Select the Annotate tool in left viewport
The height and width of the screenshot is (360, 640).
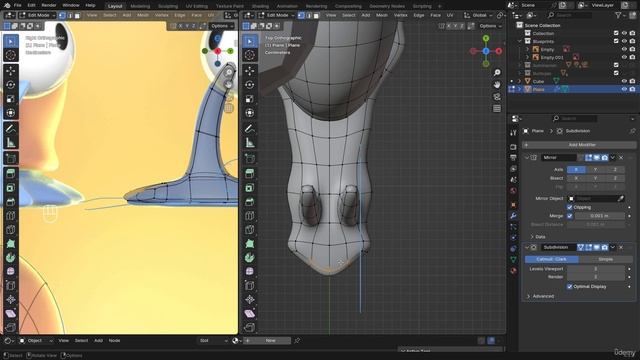pos(11,129)
